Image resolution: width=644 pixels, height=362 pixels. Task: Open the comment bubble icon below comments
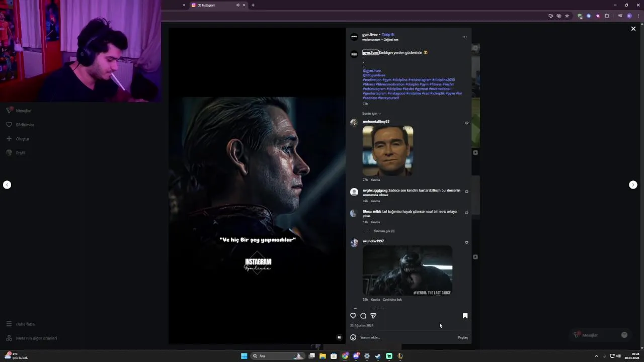[363, 316]
